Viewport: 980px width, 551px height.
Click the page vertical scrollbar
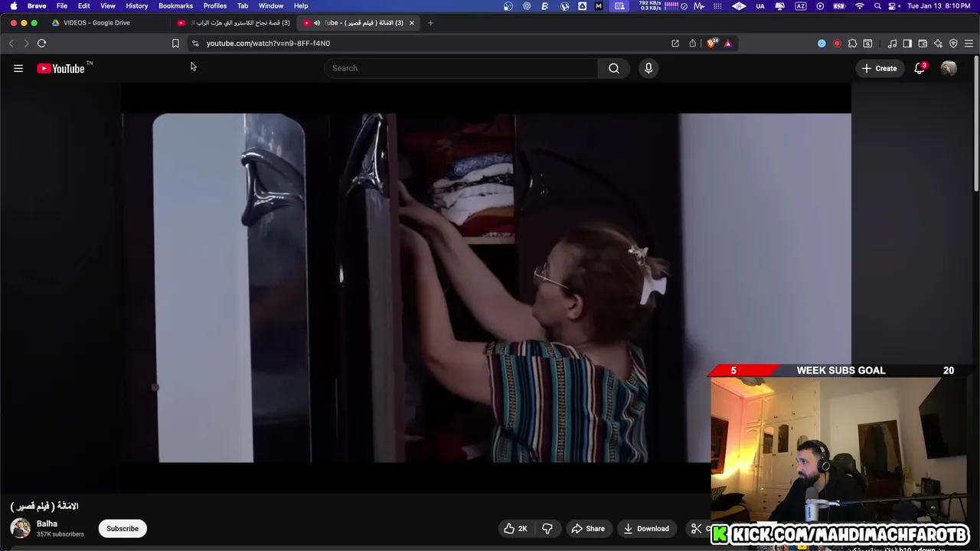click(x=976, y=122)
